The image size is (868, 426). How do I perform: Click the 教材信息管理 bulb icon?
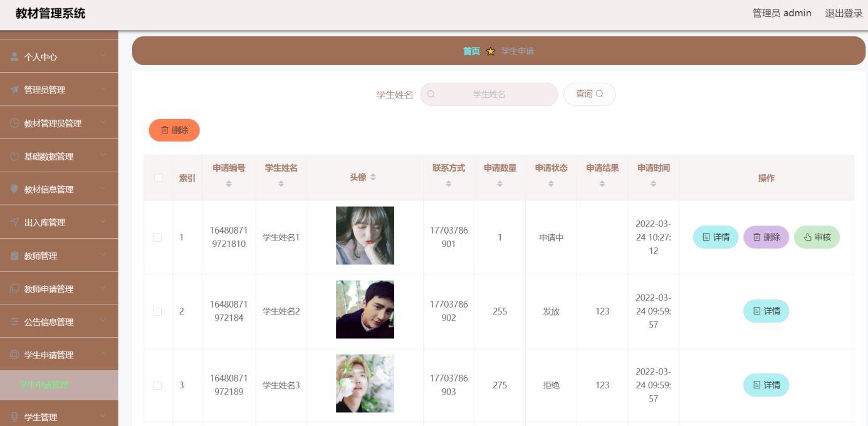14,189
